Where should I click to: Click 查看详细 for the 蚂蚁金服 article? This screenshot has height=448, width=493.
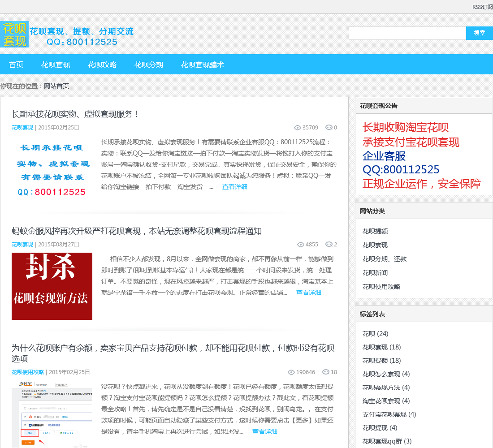coord(308,293)
